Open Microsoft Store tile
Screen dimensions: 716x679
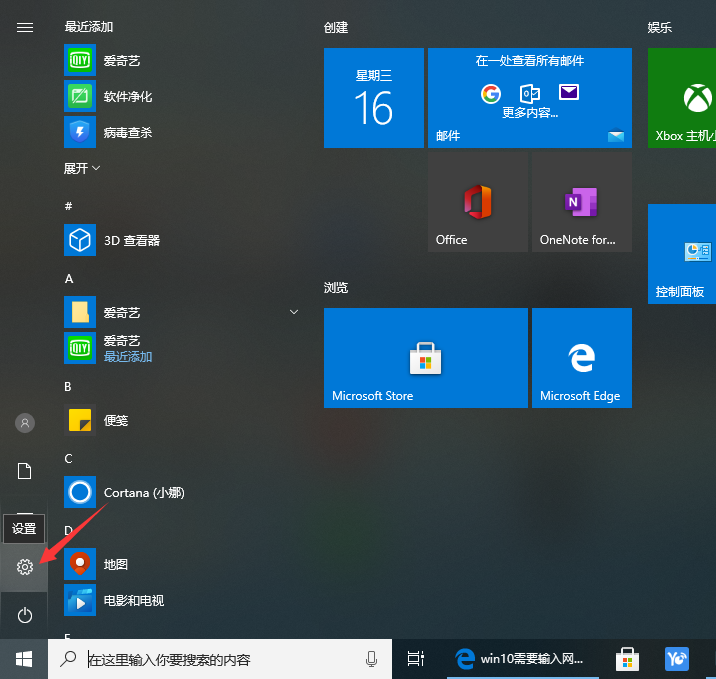(425, 357)
